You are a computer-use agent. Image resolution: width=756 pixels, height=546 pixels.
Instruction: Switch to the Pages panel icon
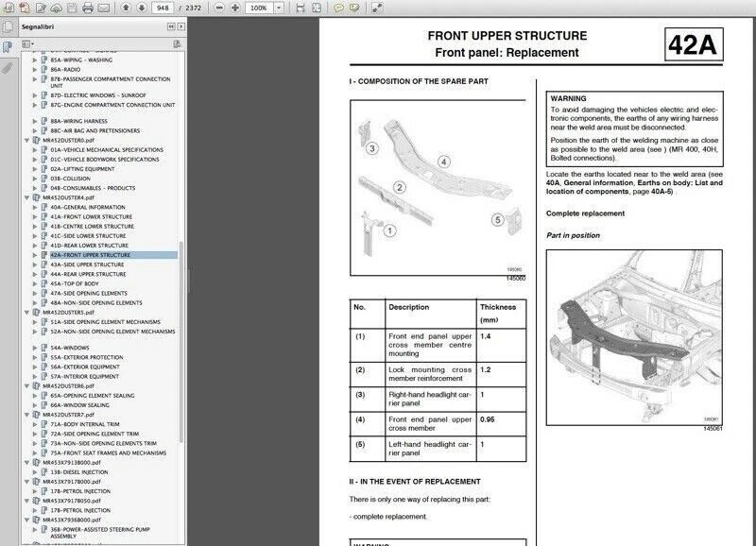8,26
